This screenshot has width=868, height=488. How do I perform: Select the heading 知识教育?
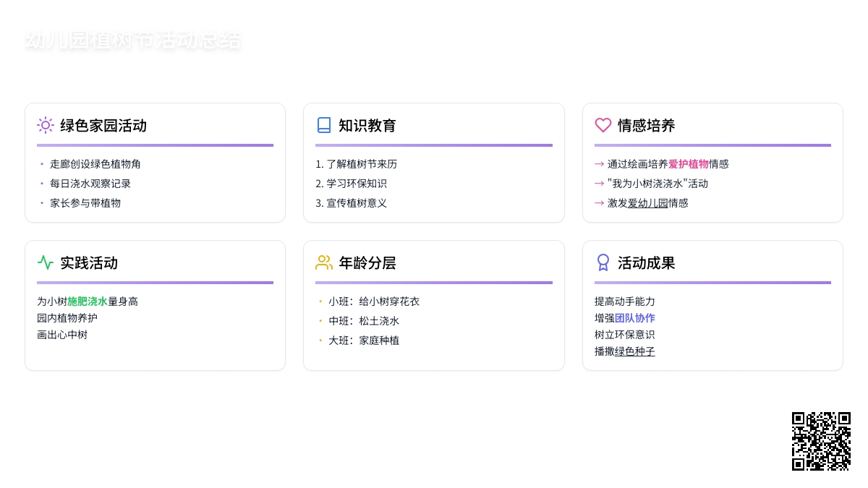[367, 126]
